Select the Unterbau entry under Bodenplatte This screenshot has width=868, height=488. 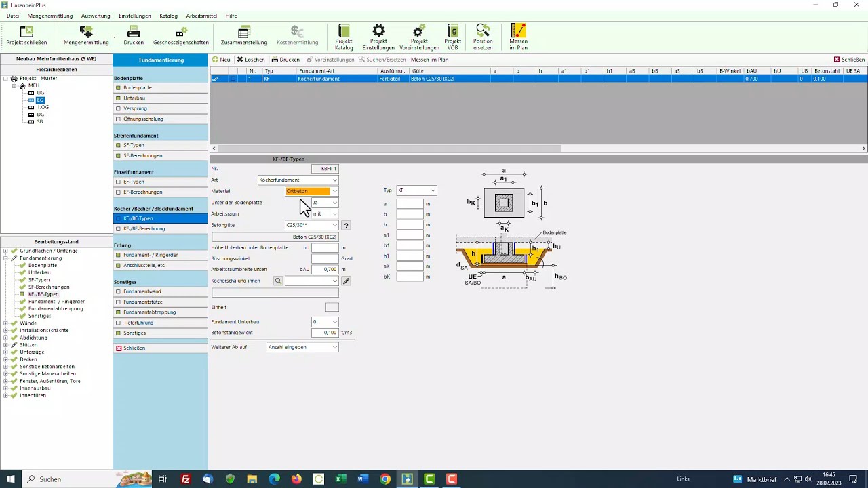tap(160, 98)
